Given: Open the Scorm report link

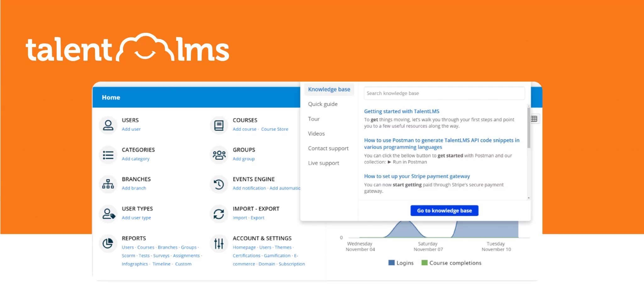Looking at the screenshot, I should pos(128,256).
